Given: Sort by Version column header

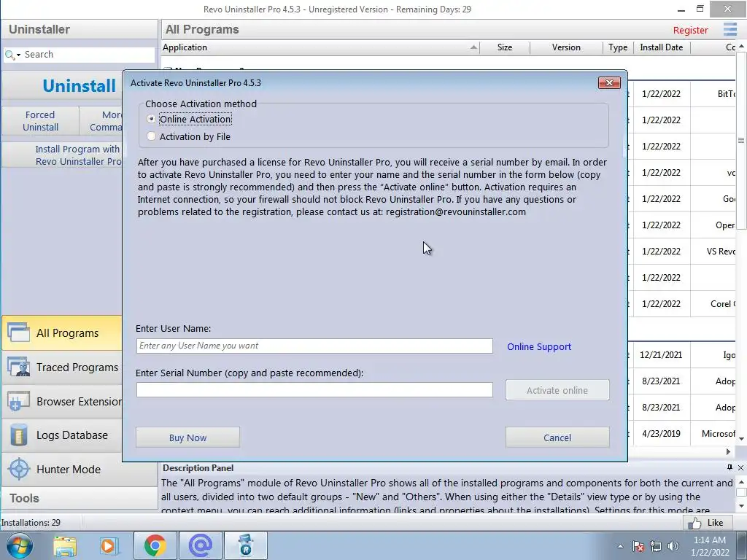Looking at the screenshot, I should click(566, 47).
